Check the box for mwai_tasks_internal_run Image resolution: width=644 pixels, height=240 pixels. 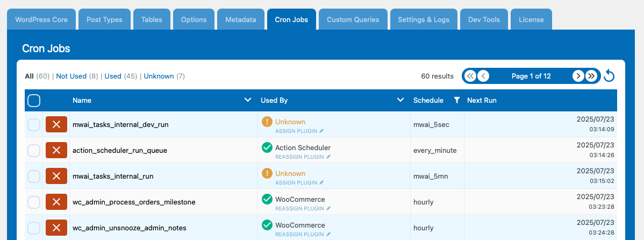click(34, 177)
